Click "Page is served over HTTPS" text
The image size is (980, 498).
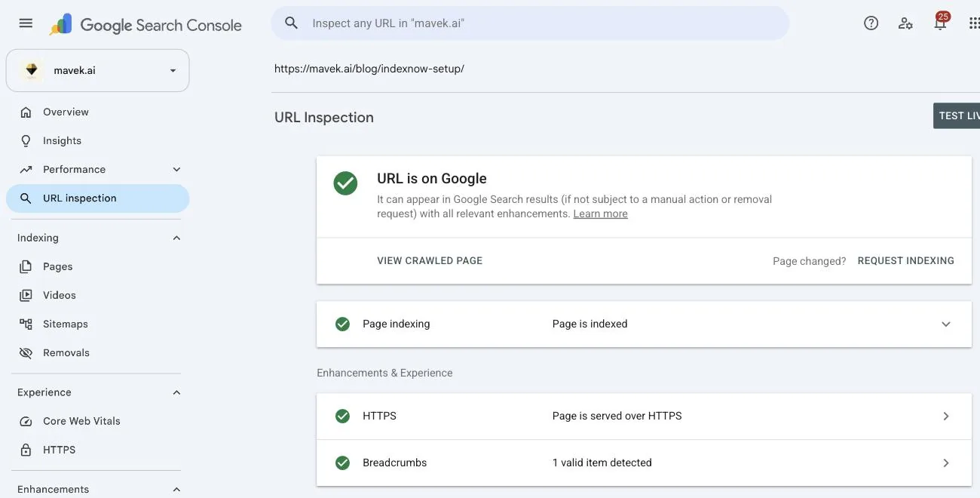[x=617, y=416]
